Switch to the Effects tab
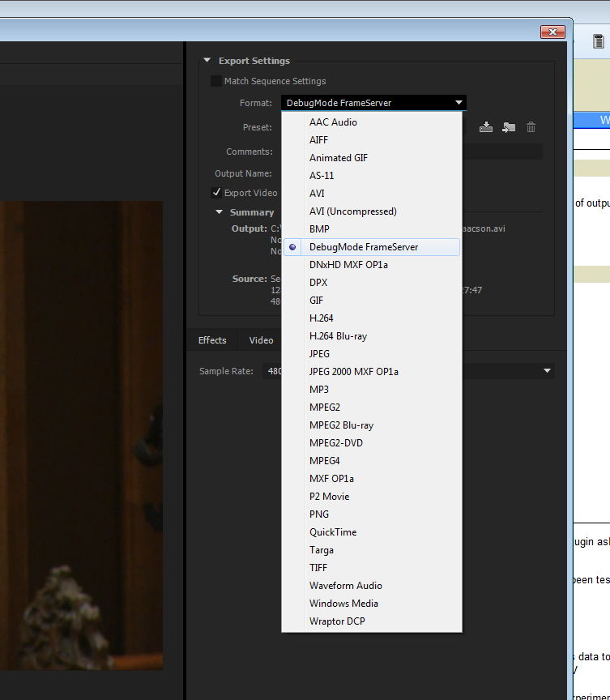610x700 pixels. pos(212,340)
